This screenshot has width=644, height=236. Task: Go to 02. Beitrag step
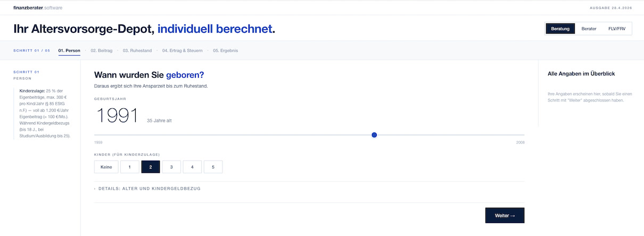pos(101,50)
